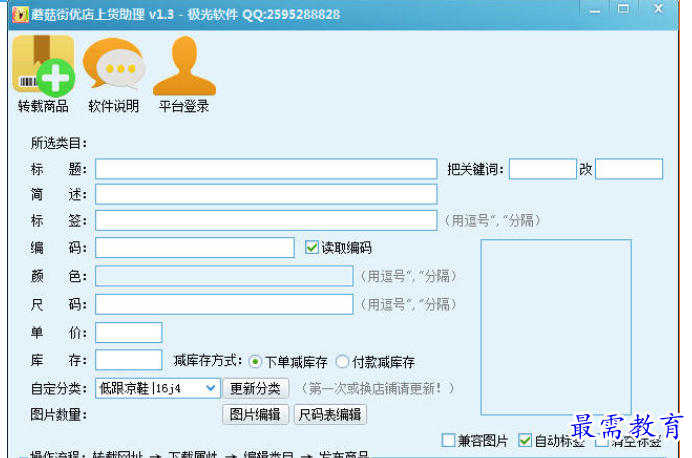Minimize the window from the title bar
The width and height of the screenshot is (692, 458).
tap(595, 11)
